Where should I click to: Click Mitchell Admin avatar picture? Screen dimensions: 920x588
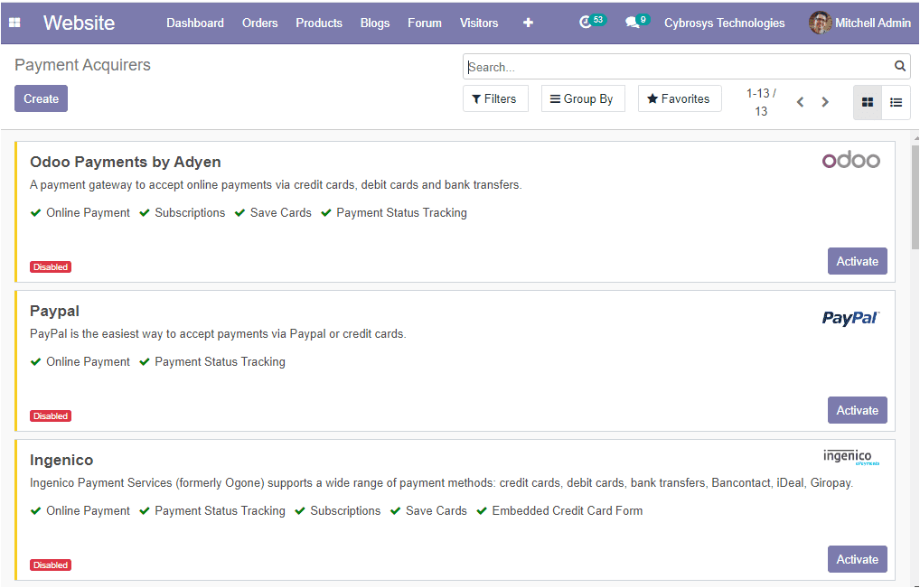coord(820,23)
